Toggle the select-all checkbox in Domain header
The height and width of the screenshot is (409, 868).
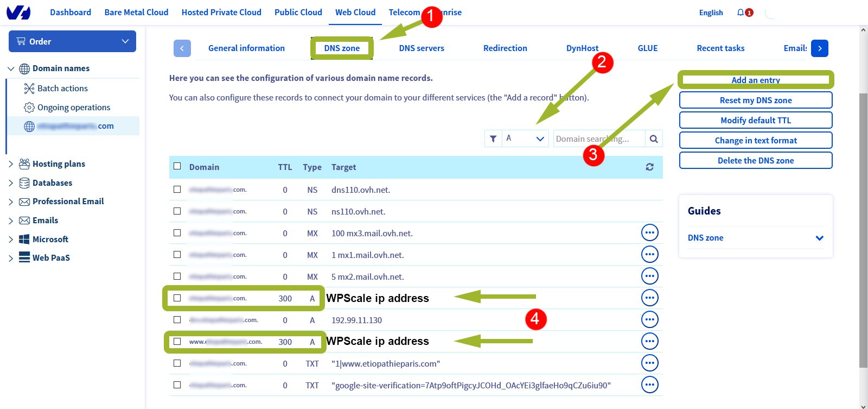click(x=177, y=166)
